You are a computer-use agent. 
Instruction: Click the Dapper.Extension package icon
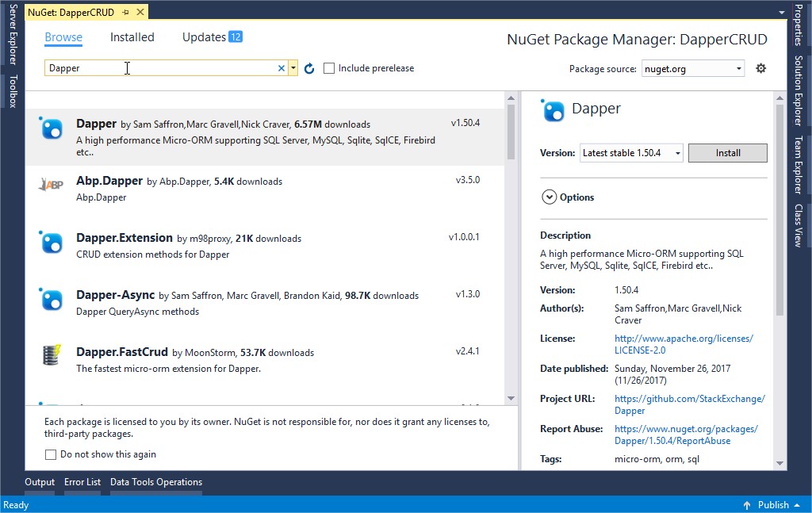(x=51, y=243)
